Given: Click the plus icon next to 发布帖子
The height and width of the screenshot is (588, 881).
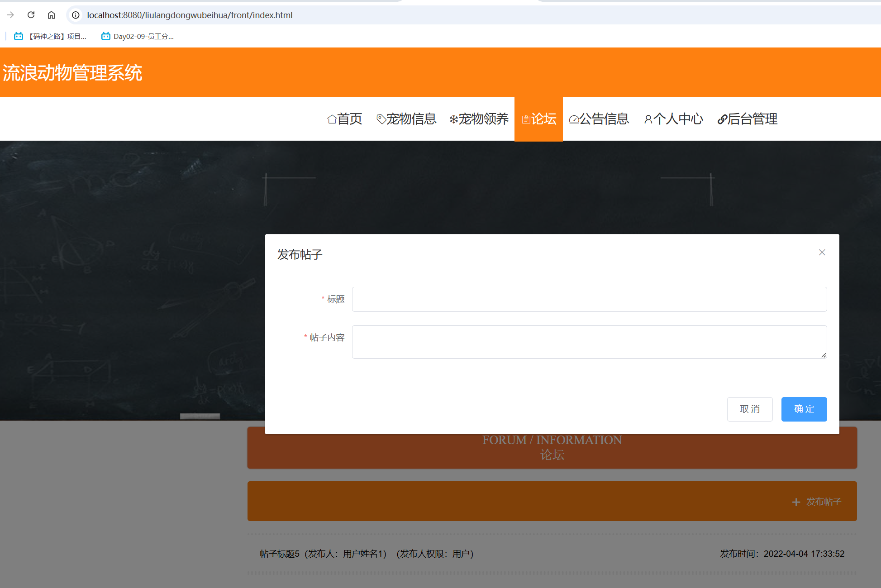Looking at the screenshot, I should 796,502.
